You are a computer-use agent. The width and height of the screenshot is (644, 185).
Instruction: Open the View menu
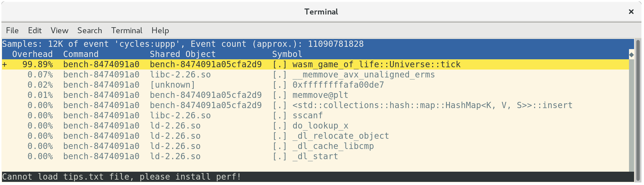pyautogui.click(x=59, y=30)
